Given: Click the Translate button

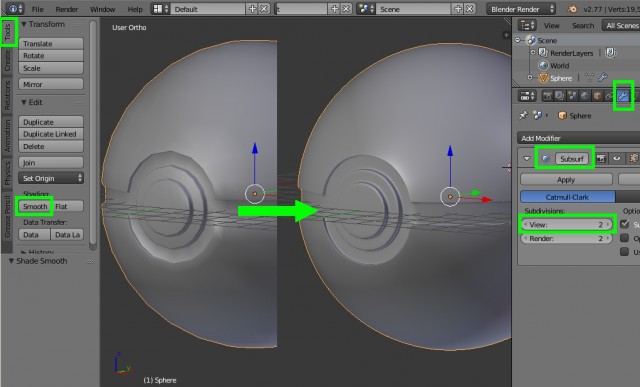Looking at the screenshot, I should (51, 43).
